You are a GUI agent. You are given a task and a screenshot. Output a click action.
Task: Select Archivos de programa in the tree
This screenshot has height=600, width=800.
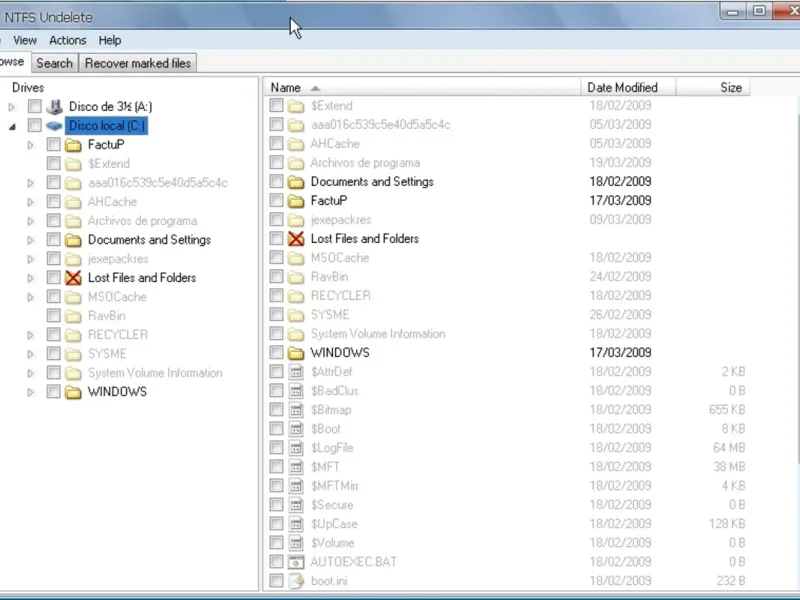(142, 221)
